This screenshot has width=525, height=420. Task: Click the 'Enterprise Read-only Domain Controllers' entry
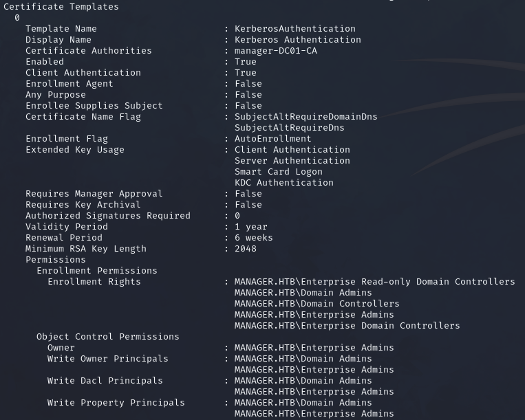click(x=374, y=282)
